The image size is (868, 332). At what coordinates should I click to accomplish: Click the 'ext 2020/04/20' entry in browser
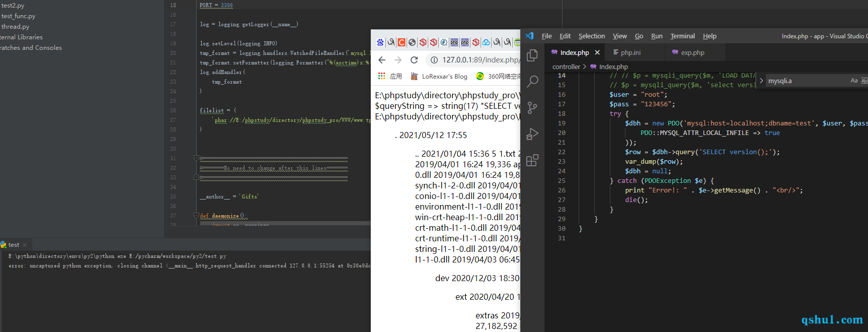(488, 297)
